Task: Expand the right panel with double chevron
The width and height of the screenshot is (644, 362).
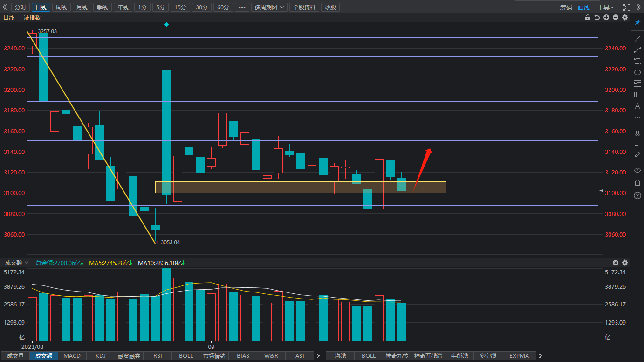Action: click(x=638, y=7)
